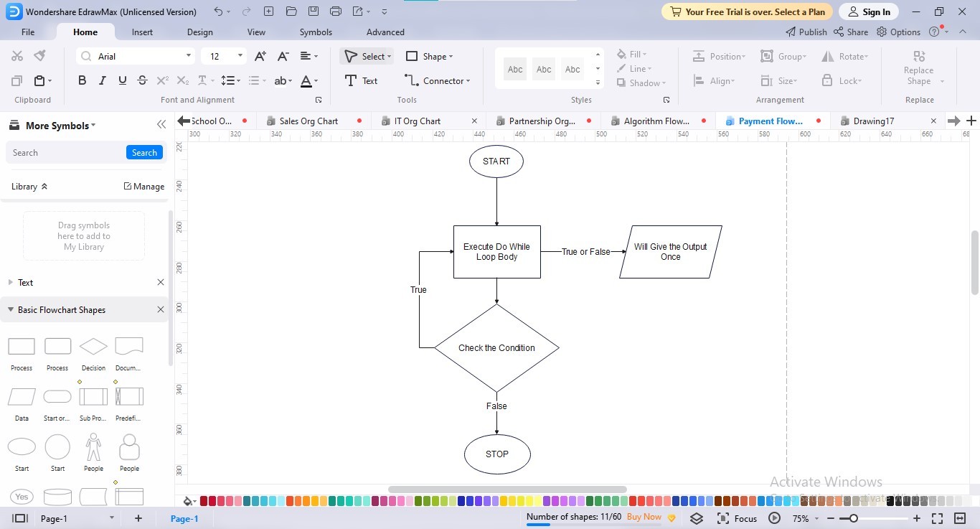Toggle Bold formatting
Image resolution: width=980 pixels, height=529 pixels.
[x=82, y=80]
